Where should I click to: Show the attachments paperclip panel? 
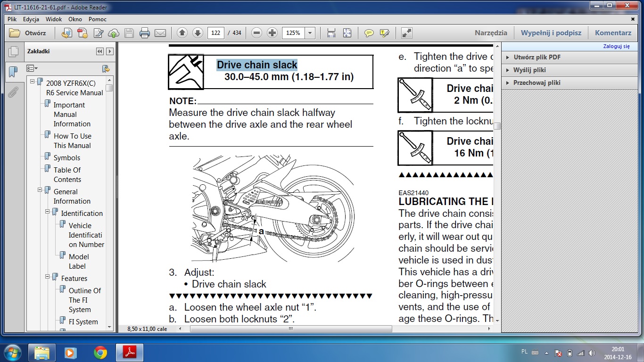(13, 92)
